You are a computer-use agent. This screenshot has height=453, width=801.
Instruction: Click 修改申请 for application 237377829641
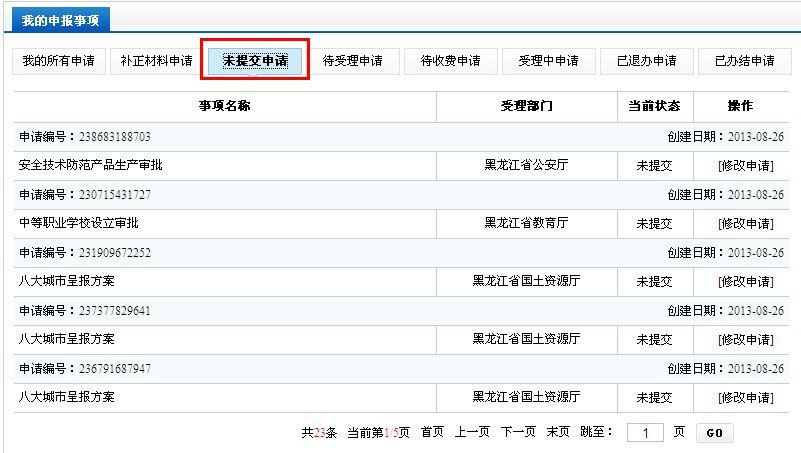coord(745,340)
